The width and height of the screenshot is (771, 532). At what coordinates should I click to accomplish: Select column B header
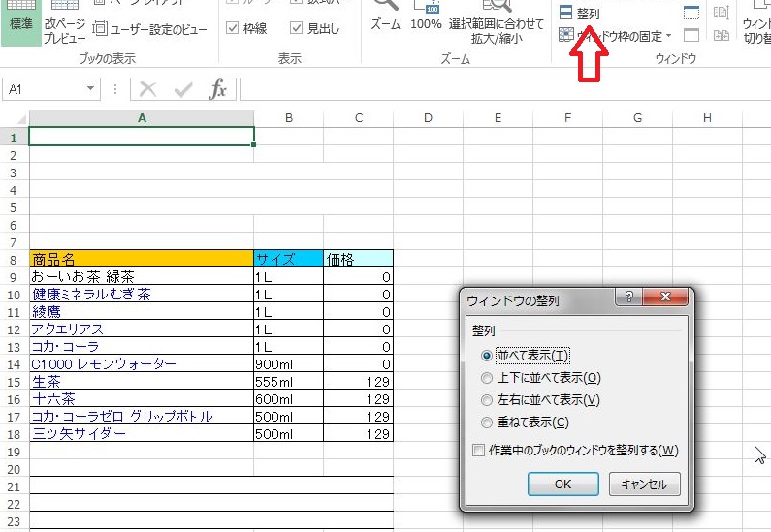(289, 118)
